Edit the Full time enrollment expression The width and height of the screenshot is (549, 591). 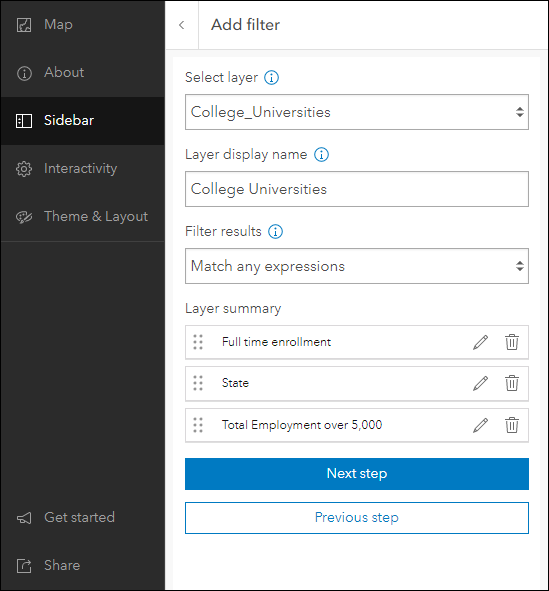(480, 342)
